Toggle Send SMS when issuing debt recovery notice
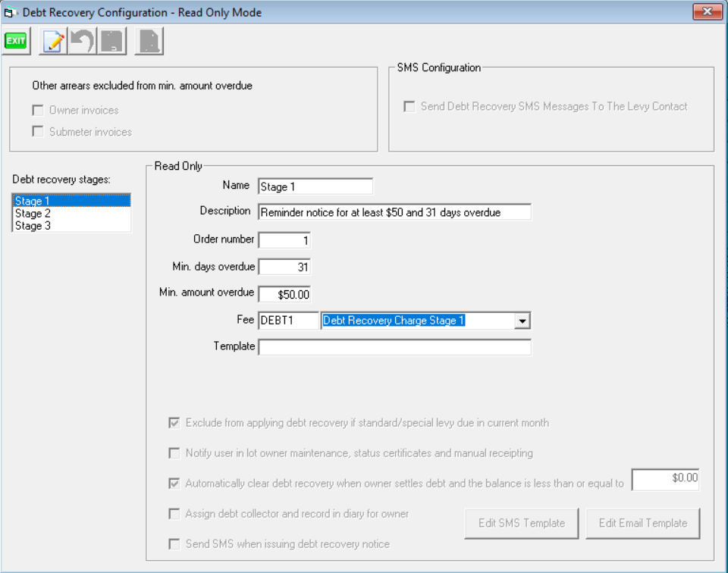Viewport: 728px width, 573px height. tap(174, 544)
